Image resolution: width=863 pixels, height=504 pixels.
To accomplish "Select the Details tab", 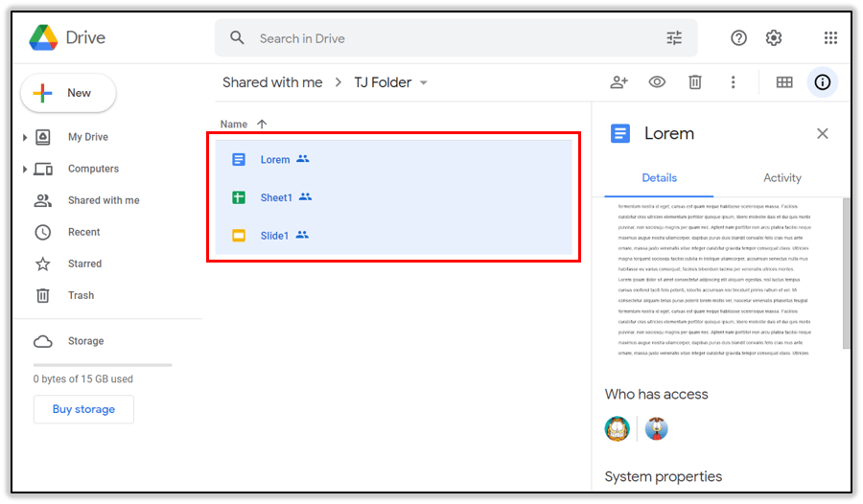I will pos(659,178).
